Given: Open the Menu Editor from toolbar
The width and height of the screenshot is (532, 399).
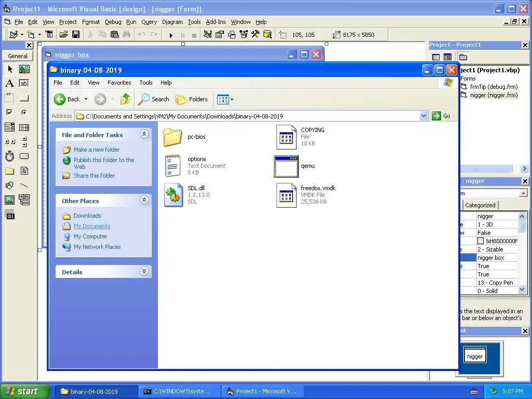Looking at the screenshot, I should 49,34.
